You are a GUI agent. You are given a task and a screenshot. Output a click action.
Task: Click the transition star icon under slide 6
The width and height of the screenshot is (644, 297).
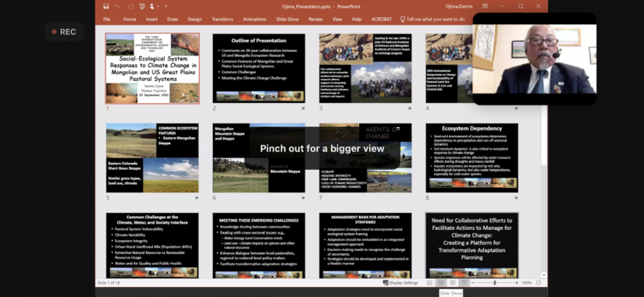303,198
